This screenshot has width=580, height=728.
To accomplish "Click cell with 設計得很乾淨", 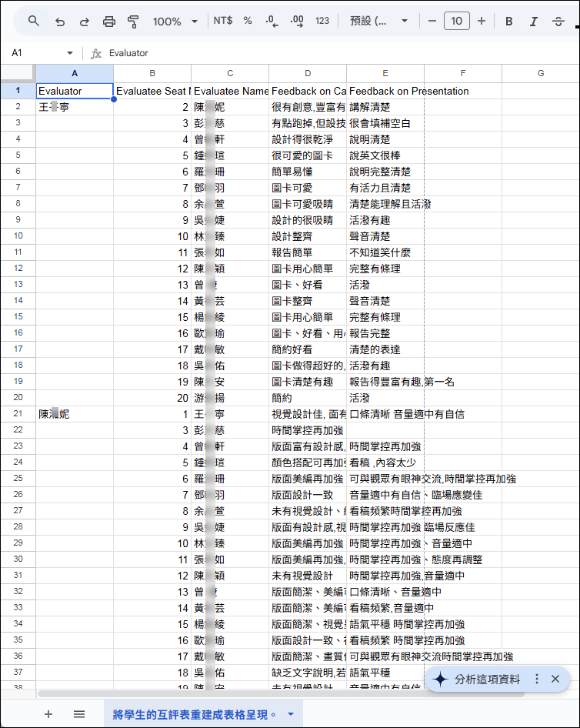I will (308, 139).
